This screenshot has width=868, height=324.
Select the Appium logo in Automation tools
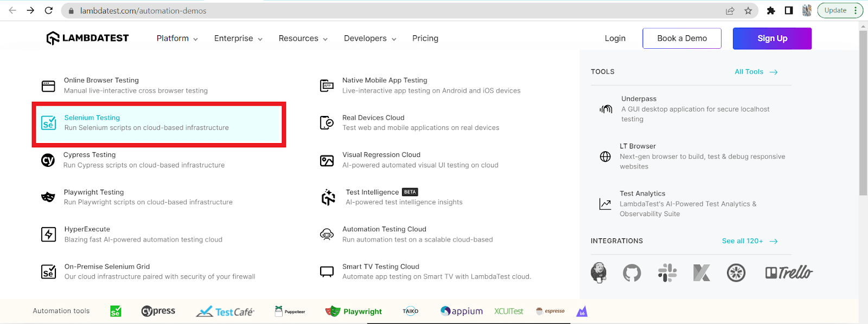click(x=462, y=311)
